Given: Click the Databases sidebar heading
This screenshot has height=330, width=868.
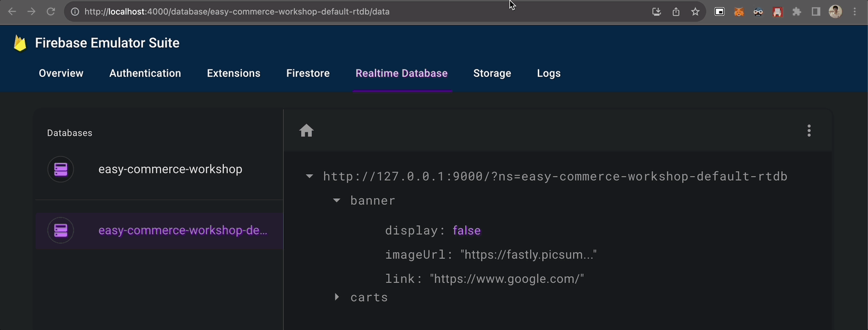Looking at the screenshot, I should click(69, 133).
